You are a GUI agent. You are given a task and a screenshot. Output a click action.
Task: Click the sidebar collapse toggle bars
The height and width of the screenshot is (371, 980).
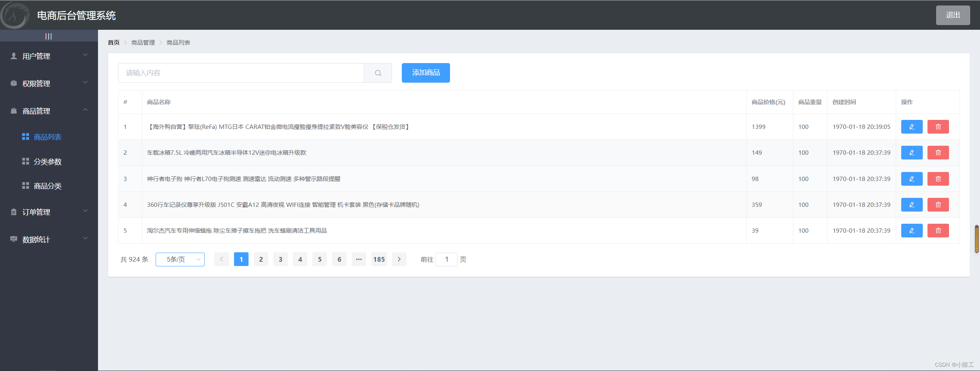click(x=49, y=36)
